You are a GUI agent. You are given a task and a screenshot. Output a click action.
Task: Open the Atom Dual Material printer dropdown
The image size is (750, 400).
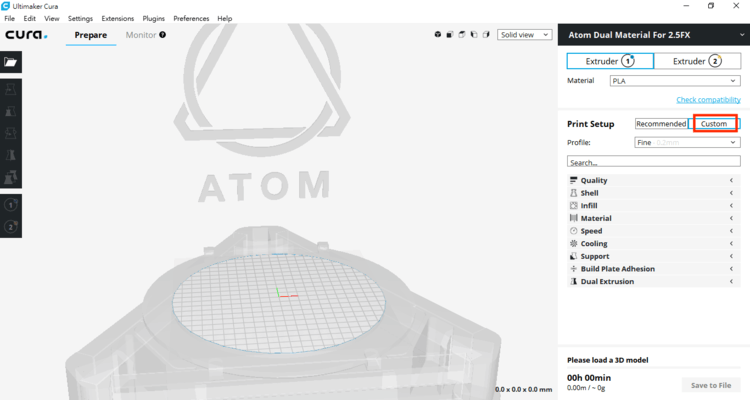point(653,35)
